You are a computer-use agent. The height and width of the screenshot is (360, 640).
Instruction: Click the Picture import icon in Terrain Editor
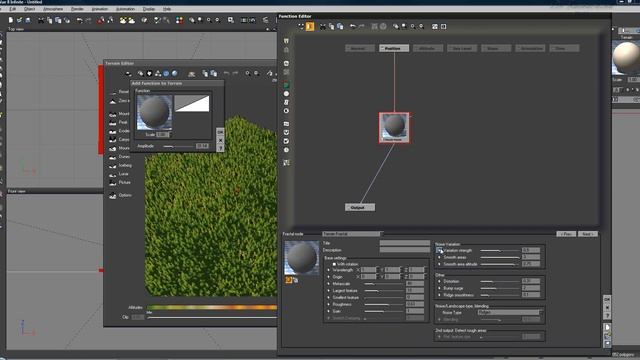click(x=113, y=183)
